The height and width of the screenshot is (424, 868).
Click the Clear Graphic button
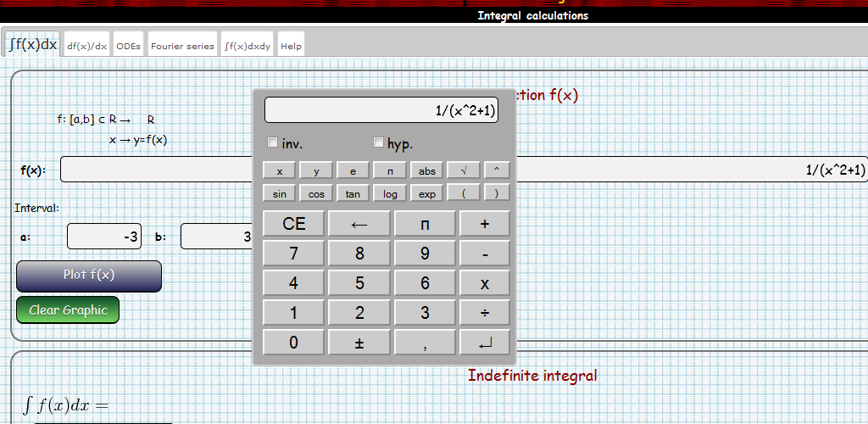pos(68,310)
